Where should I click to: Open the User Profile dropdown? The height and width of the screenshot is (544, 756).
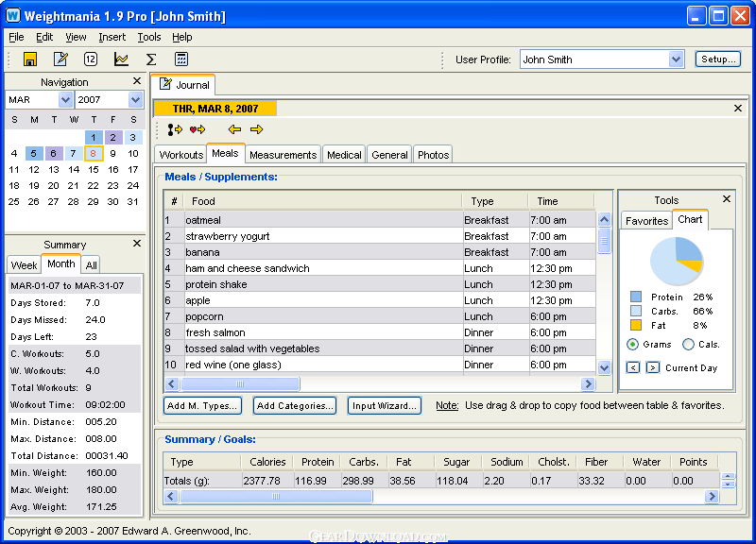coord(676,59)
